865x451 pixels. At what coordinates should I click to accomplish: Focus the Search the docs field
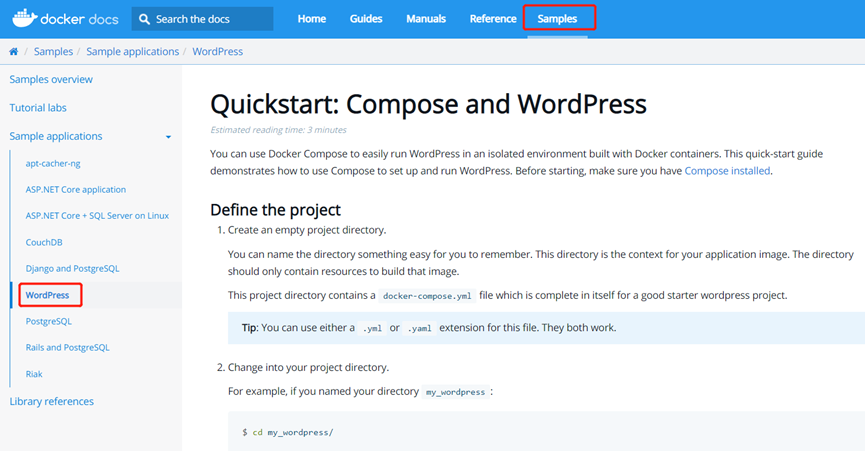coord(202,19)
